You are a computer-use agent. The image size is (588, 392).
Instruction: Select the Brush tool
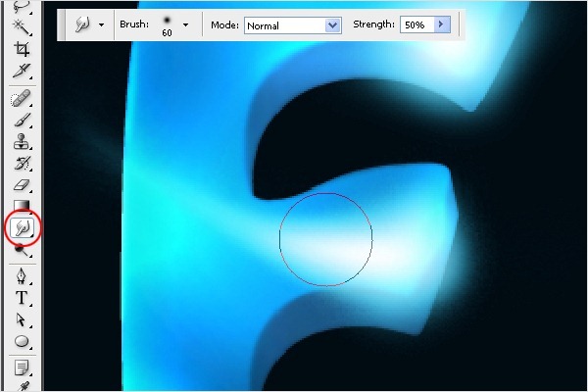22,120
